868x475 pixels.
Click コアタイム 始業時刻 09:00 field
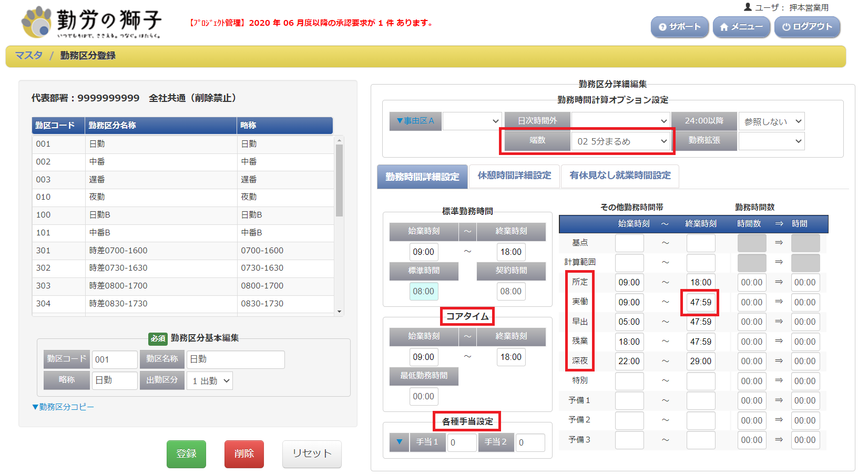424,357
